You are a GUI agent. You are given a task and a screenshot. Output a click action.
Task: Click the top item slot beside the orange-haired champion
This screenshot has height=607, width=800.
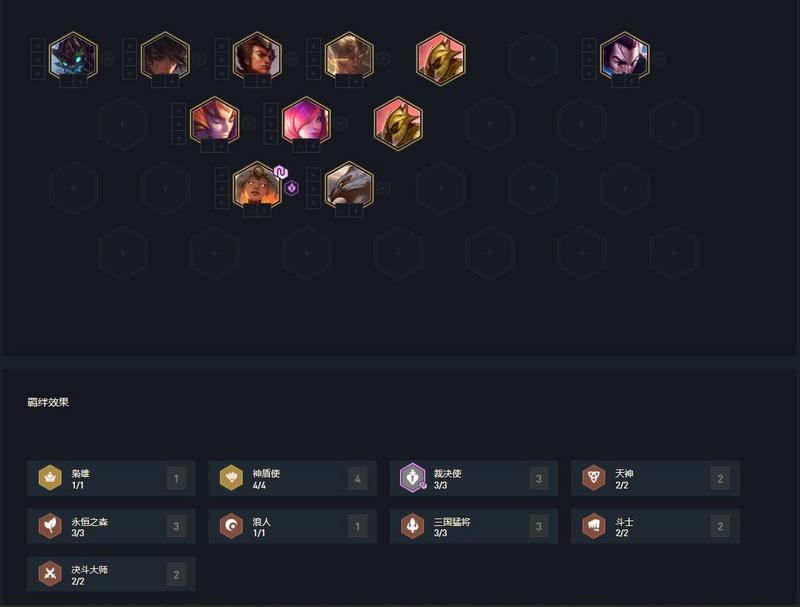(179, 110)
